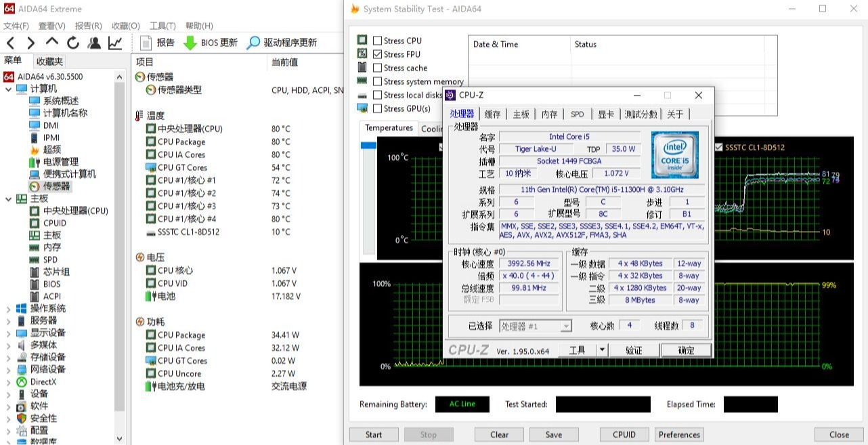The image size is (868, 445).
Task: Click the refresh icon in AIDA64 toolbar
Action: pyautogui.click(x=73, y=43)
